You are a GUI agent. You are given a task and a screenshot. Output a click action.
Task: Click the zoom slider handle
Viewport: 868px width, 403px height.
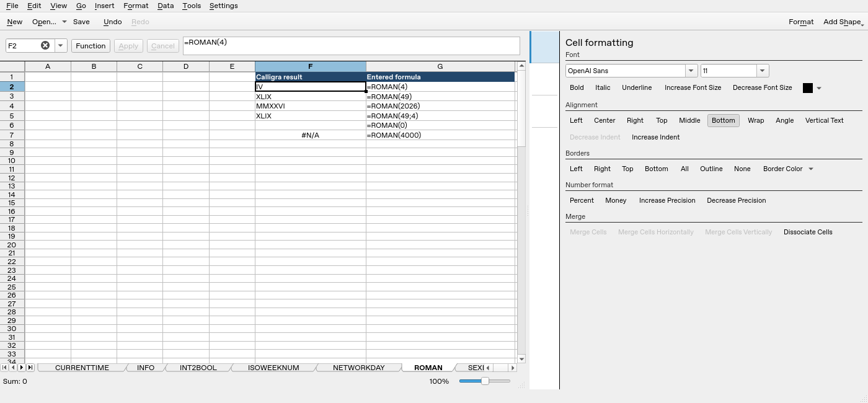point(485,381)
